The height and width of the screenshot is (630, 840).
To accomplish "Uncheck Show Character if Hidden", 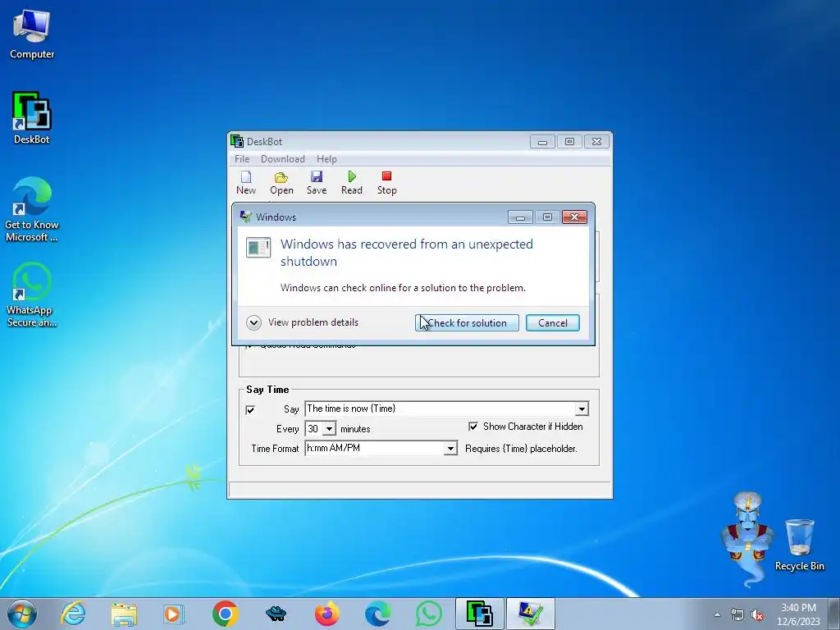I will click(473, 427).
